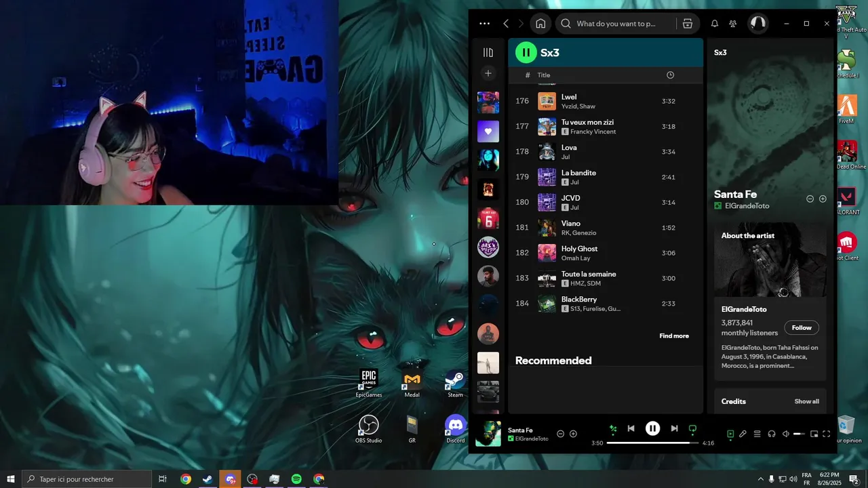Follow ElGrandeToto
This screenshot has width=868, height=488.
802,327
